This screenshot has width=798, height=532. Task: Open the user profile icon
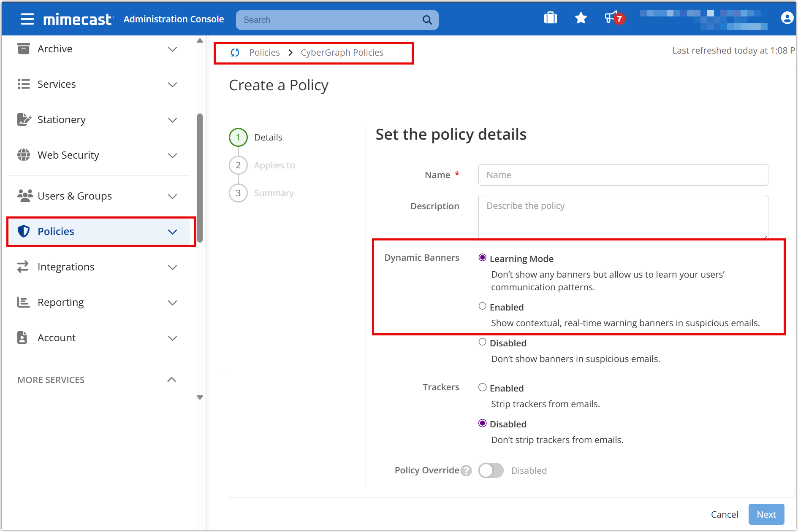point(787,18)
